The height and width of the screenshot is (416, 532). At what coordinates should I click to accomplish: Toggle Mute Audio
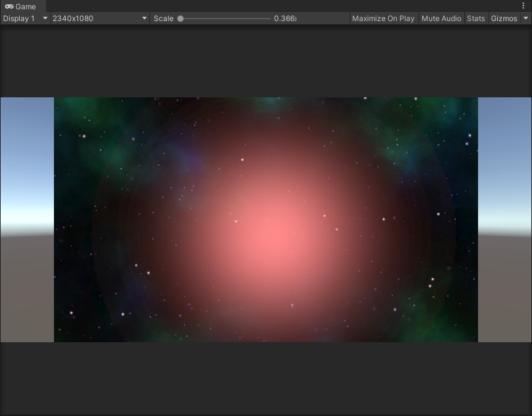click(441, 19)
